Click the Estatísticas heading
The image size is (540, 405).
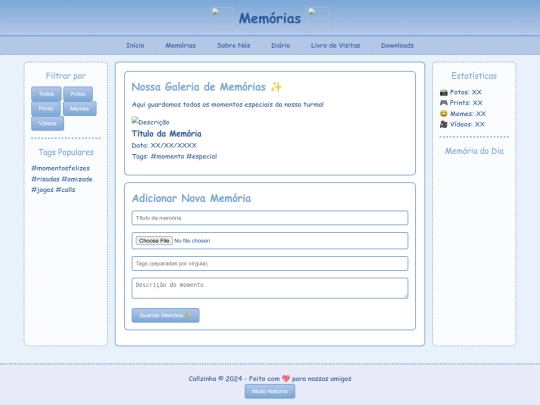pyautogui.click(x=474, y=76)
